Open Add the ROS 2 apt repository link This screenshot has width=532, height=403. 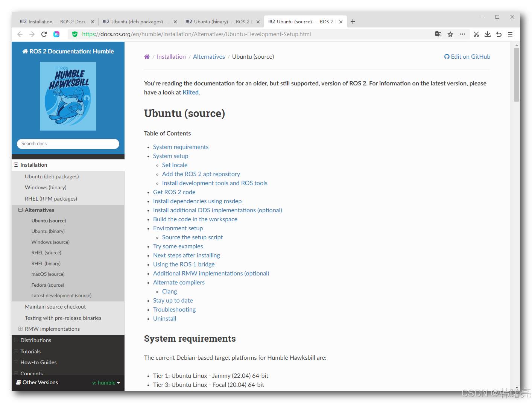pos(201,174)
